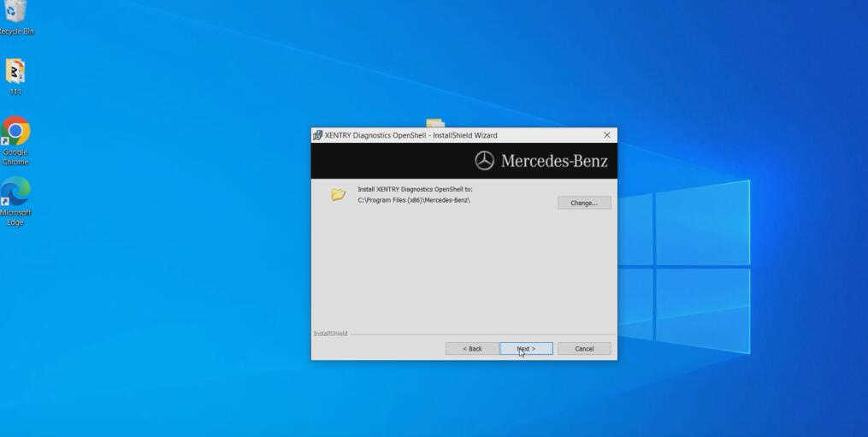868x437 pixels.
Task: Click the yellow folder icon in the installer
Action: click(x=339, y=194)
